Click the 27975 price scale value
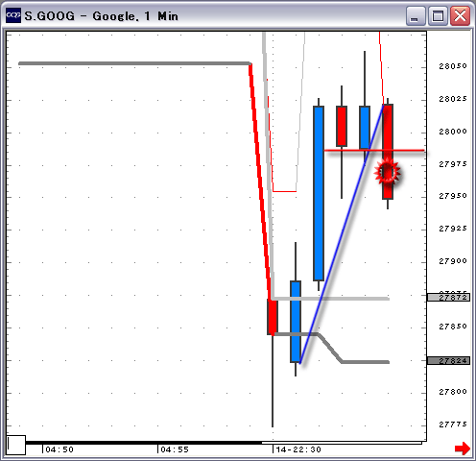This screenshot has width=476, height=461. click(x=453, y=164)
